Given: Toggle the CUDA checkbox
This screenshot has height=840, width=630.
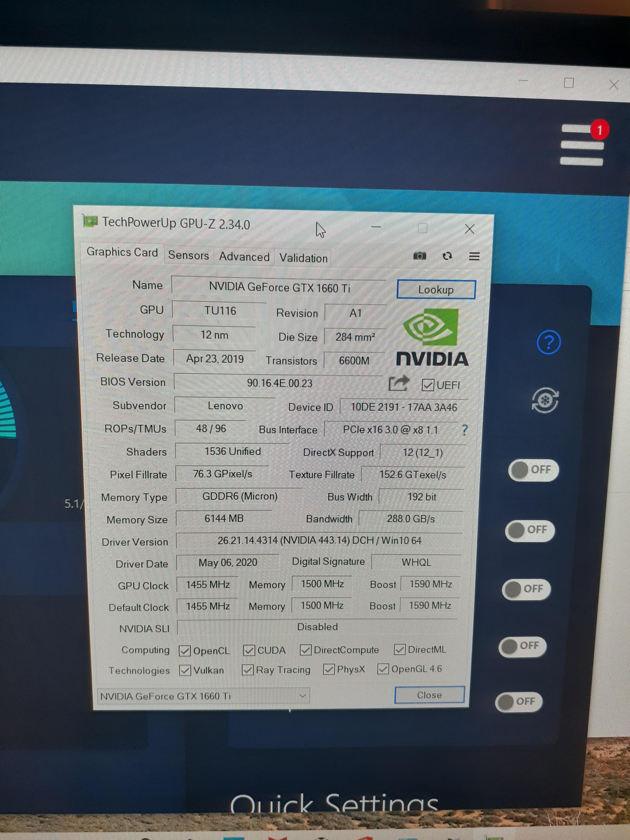Looking at the screenshot, I should coord(249,650).
